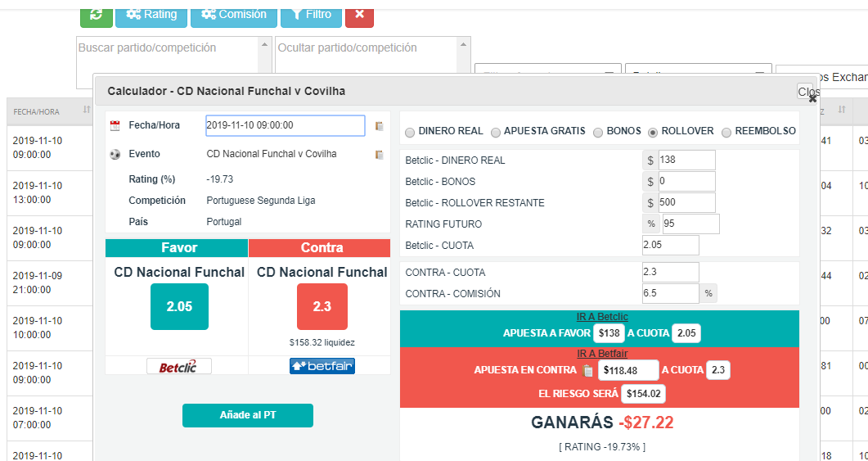
Task: Open the Filtro filter button
Action: (311, 15)
